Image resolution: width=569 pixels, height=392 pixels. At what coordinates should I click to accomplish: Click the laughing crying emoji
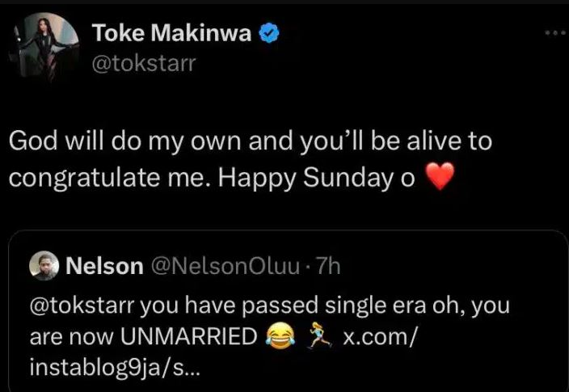tap(280, 337)
